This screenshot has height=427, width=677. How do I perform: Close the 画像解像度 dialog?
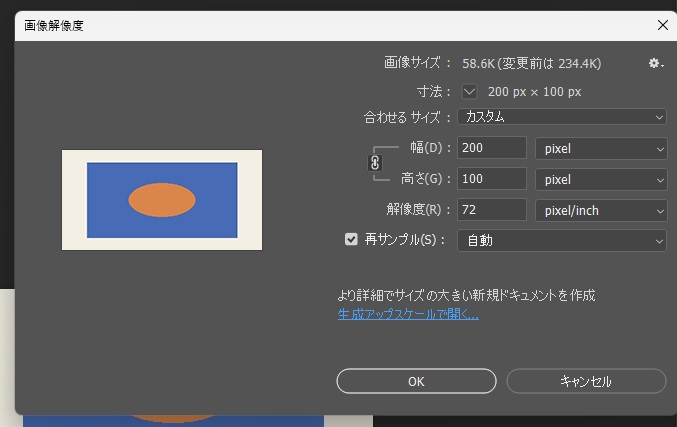[663, 25]
